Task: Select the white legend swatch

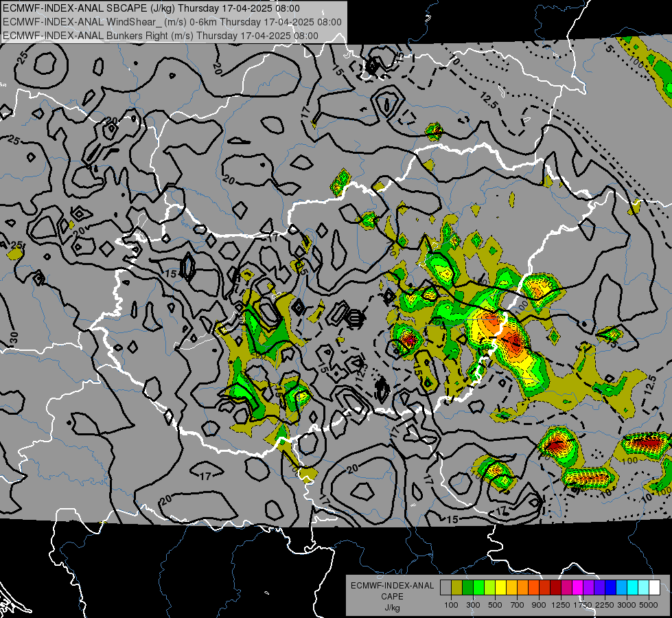Action: tap(654, 587)
